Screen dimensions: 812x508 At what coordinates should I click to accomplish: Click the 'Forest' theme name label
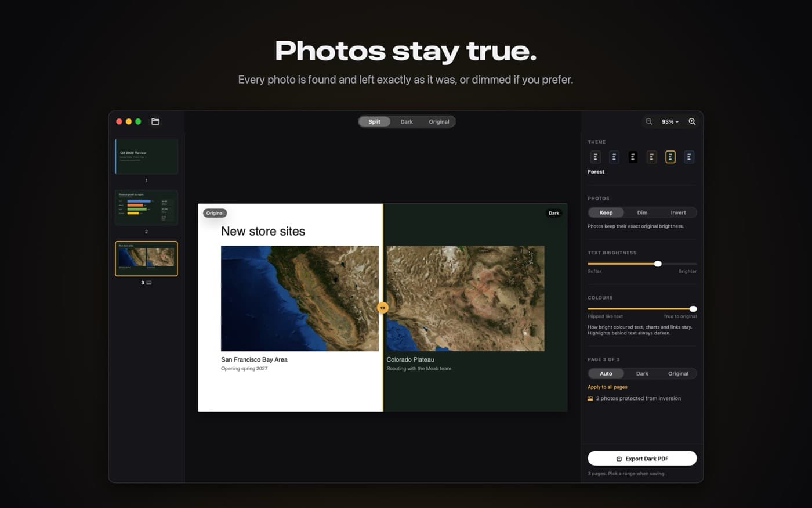(x=596, y=172)
